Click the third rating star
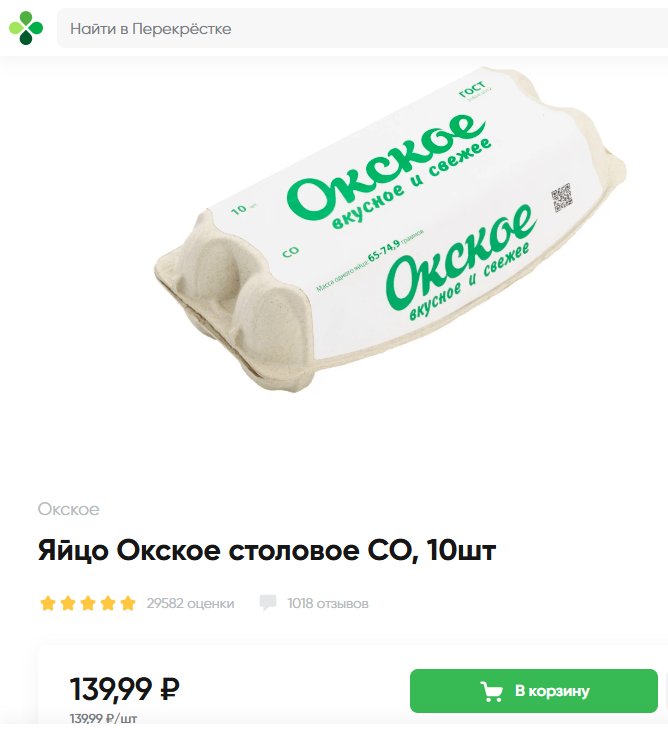The image size is (668, 730). point(88,603)
